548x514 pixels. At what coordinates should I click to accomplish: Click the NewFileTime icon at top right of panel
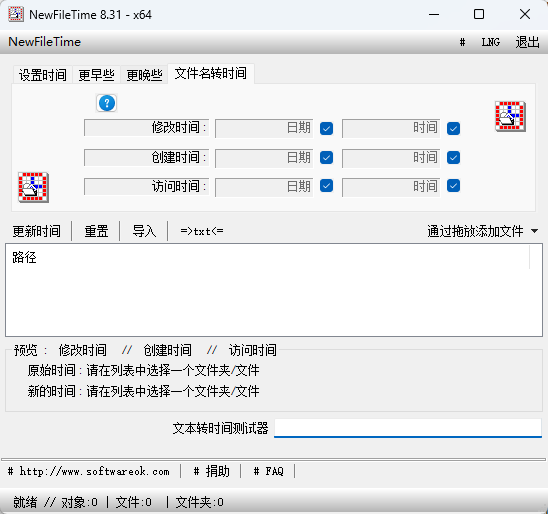tap(510, 116)
